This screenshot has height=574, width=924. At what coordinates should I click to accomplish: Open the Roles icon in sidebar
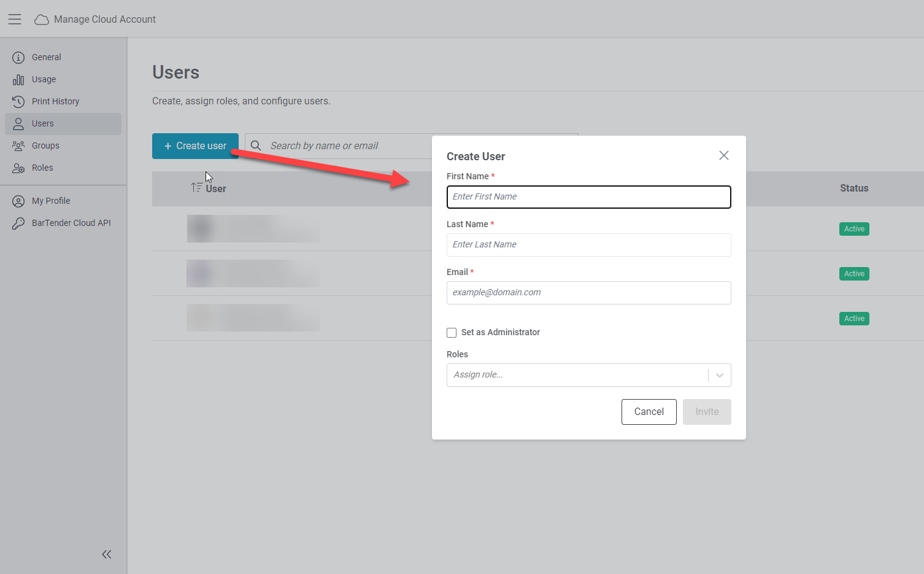[x=18, y=168]
